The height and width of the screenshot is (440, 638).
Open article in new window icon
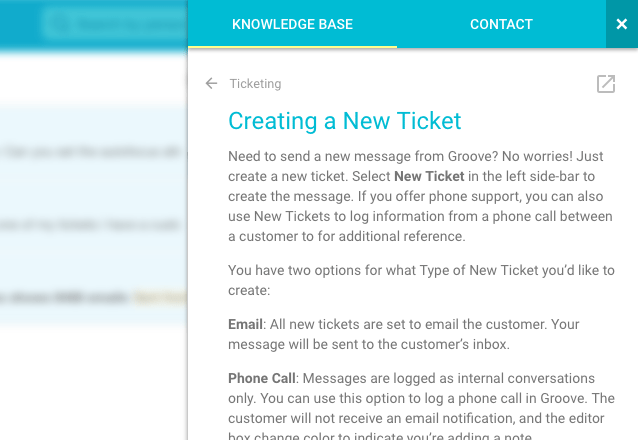point(606,84)
